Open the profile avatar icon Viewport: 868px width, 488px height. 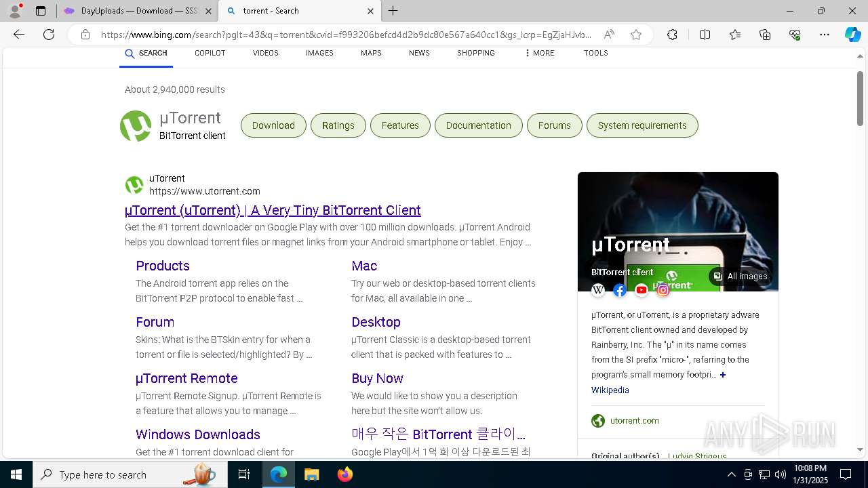pos(15,11)
